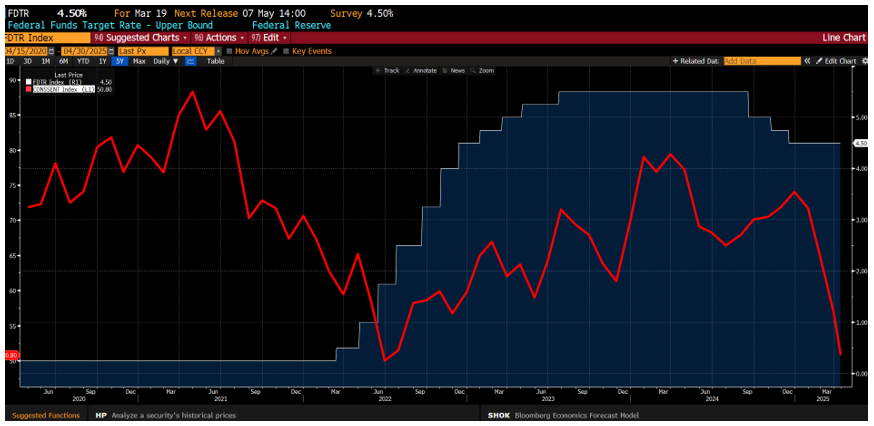Select the Max time range
This screenshot has height=426, width=874.
[139, 61]
